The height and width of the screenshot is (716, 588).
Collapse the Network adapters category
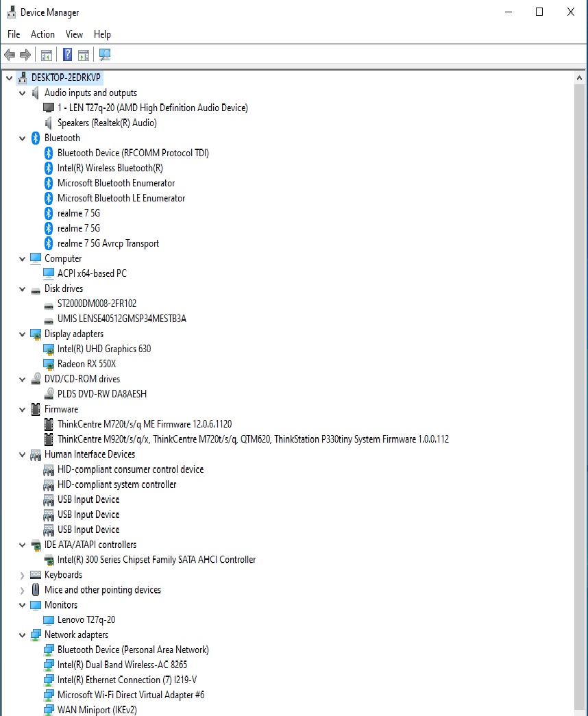click(22, 635)
